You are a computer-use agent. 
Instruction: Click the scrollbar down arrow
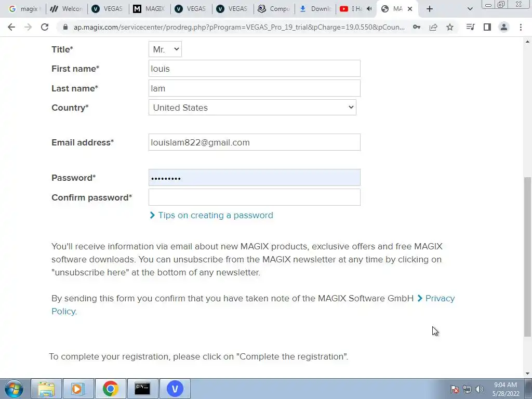click(527, 374)
